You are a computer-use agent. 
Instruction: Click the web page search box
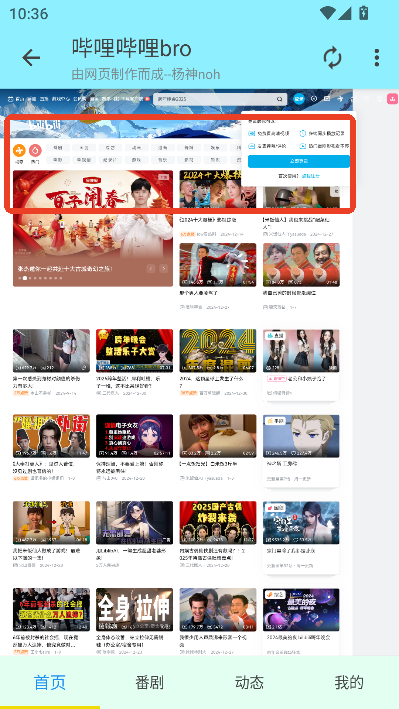coord(220,99)
